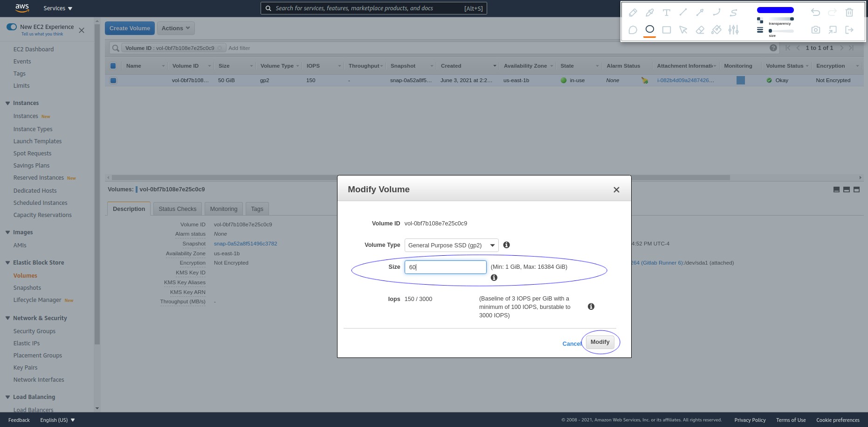Open the Actions dropdown menu
This screenshot has width=868, height=427.
176,28
